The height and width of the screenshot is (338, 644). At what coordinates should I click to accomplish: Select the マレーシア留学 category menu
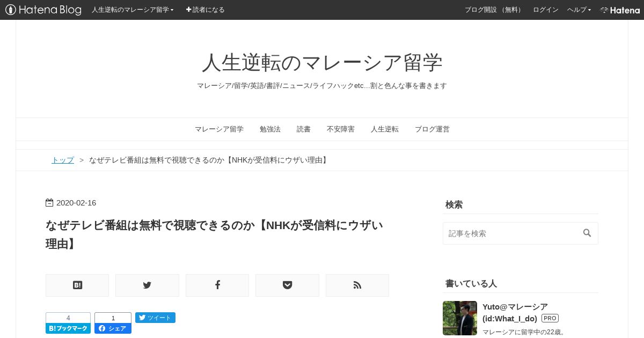[219, 129]
